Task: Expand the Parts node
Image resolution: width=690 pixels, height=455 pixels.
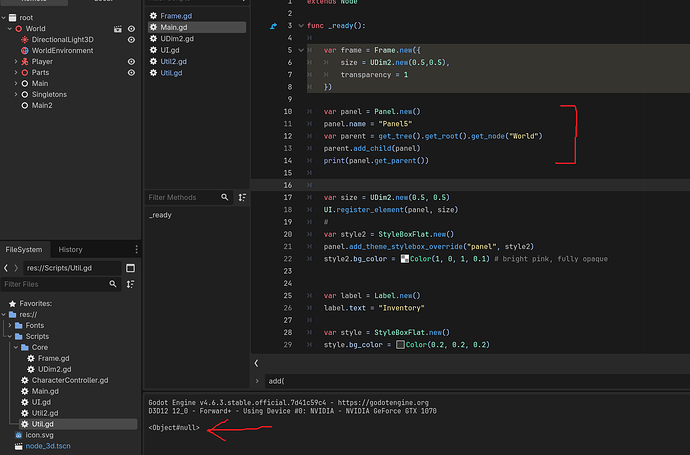Action: [16, 73]
